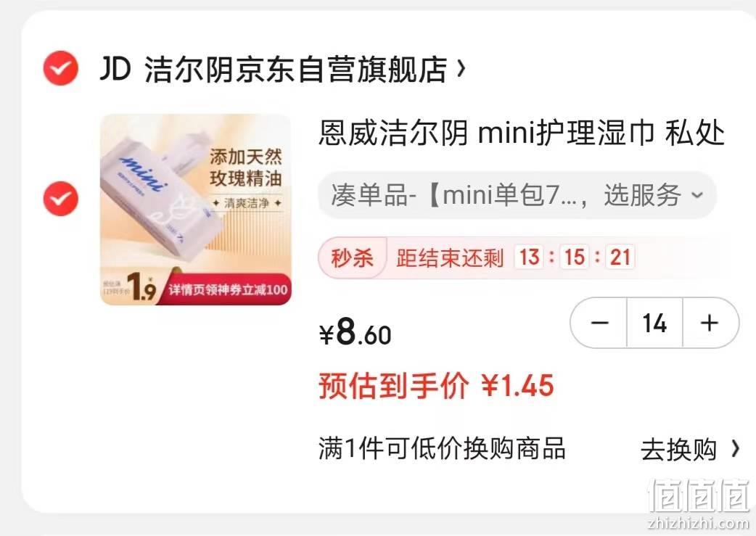Image resolution: width=756 pixels, height=536 pixels.
Task: Increase quantity with the plus button
Action: click(710, 323)
